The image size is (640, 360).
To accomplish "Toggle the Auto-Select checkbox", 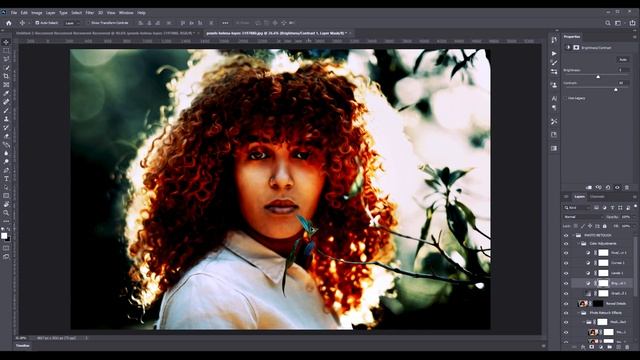I will click(x=37, y=23).
